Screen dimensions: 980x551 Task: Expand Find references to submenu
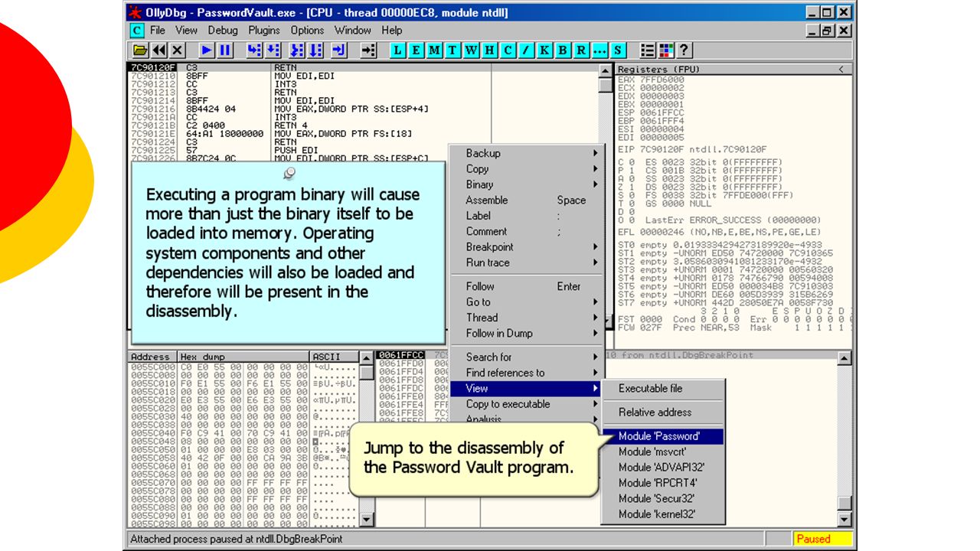pyautogui.click(x=525, y=373)
